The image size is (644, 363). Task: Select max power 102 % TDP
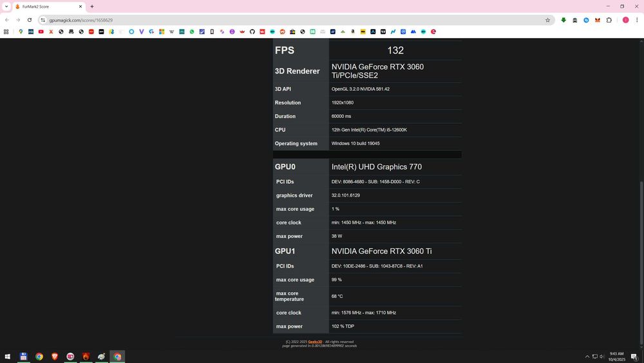[343, 326]
